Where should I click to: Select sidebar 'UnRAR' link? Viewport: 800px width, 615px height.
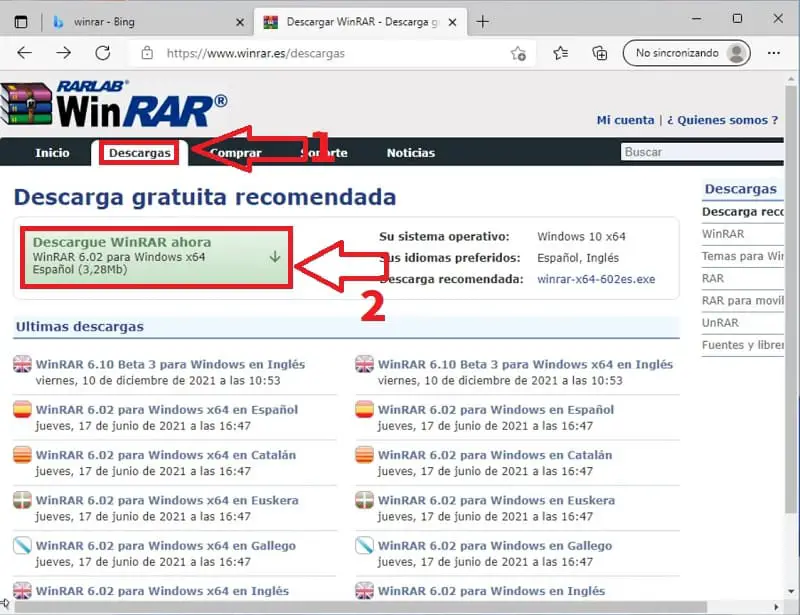[x=720, y=323]
